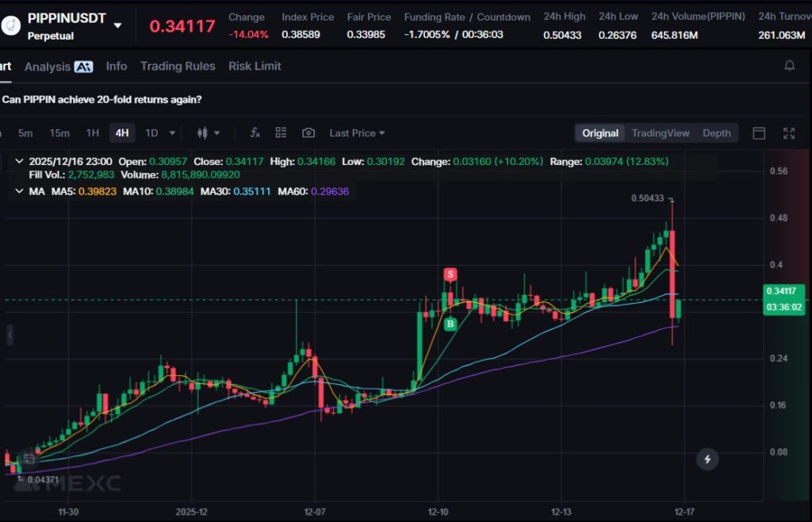Open the PIPPINUSDT pair selector dropdown
The height and width of the screenshot is (522, 812).
tap(117, 25)
